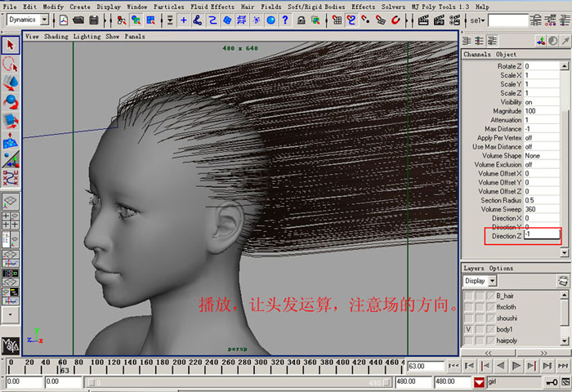Switch to single perspective view layout
This screenshot has height=392, width=572.
(x=10, y=201)
